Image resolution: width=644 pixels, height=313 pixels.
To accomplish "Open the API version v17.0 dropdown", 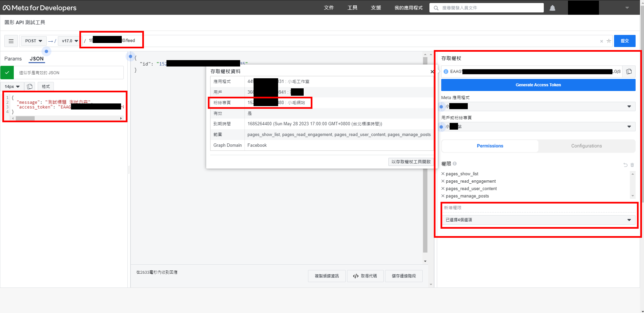I will [70, 41].
